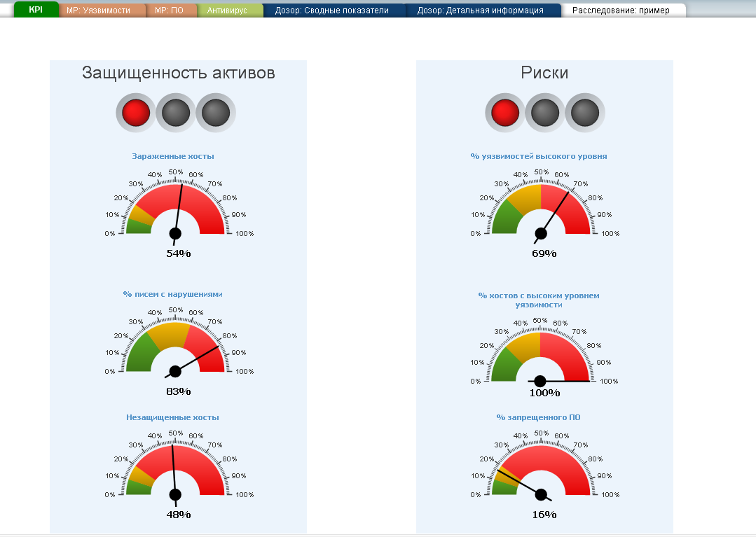Click the 69% value in Риски
The width and height of the screenshot is (756, 537).
pyautogui.click(x=544, y=253)
